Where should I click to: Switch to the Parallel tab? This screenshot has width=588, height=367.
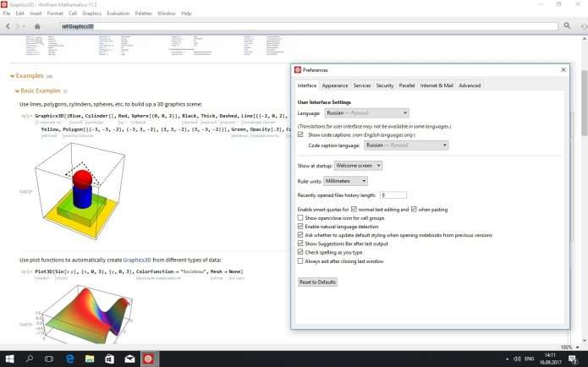[407, 85]
